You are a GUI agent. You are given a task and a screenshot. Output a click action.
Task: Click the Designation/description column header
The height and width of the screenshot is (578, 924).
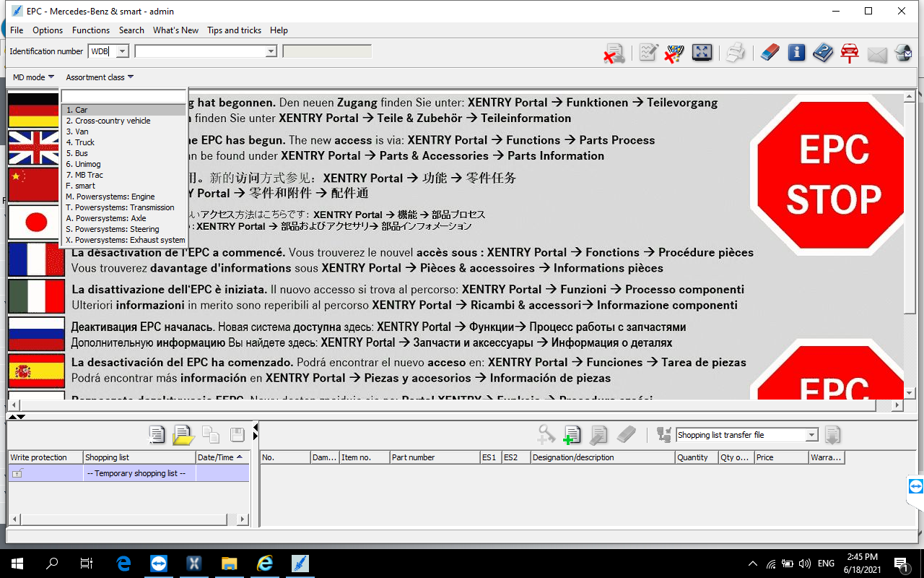point(602,457)
